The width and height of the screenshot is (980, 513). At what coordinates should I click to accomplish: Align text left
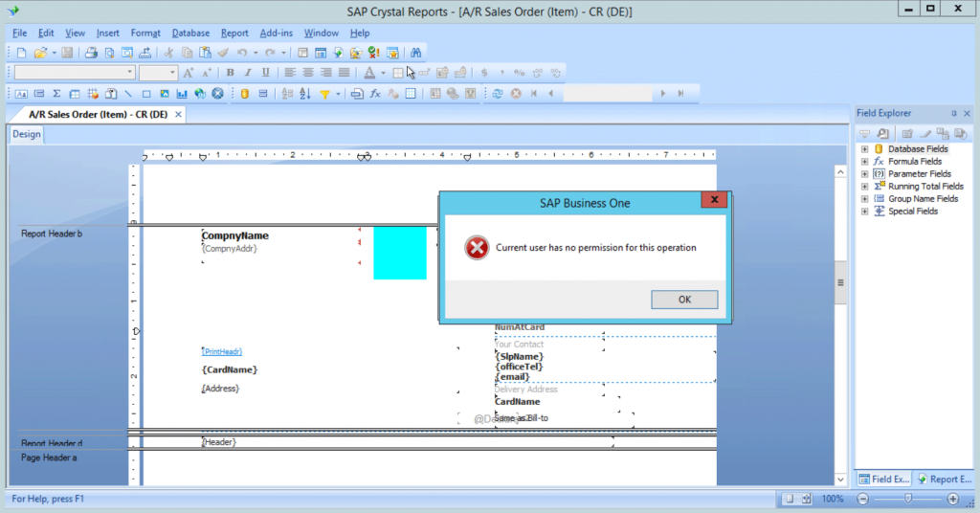pyautogui.click(x=290, y=73)
